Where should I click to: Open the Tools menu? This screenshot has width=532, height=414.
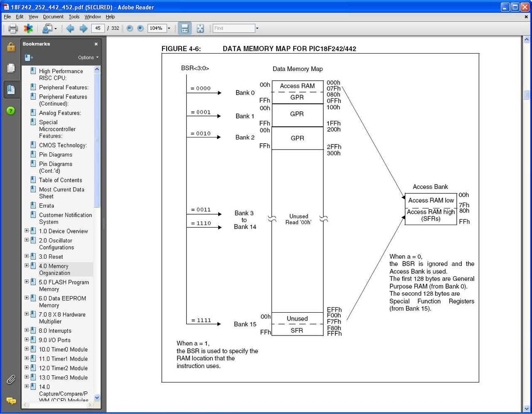click(x=74, y=17)
